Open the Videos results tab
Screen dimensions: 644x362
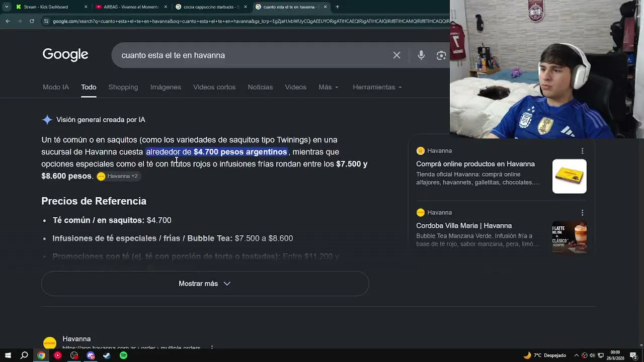295,87
